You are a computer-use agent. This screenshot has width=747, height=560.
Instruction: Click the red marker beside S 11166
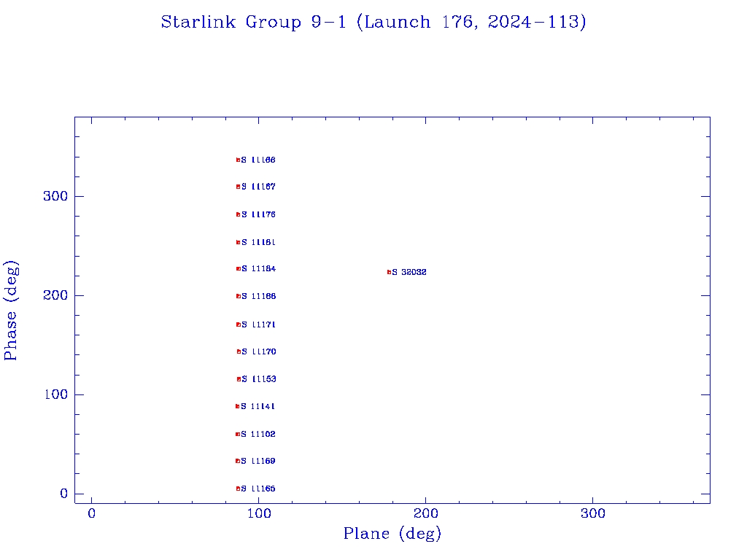pyautogui.click(x=239, y=160)
